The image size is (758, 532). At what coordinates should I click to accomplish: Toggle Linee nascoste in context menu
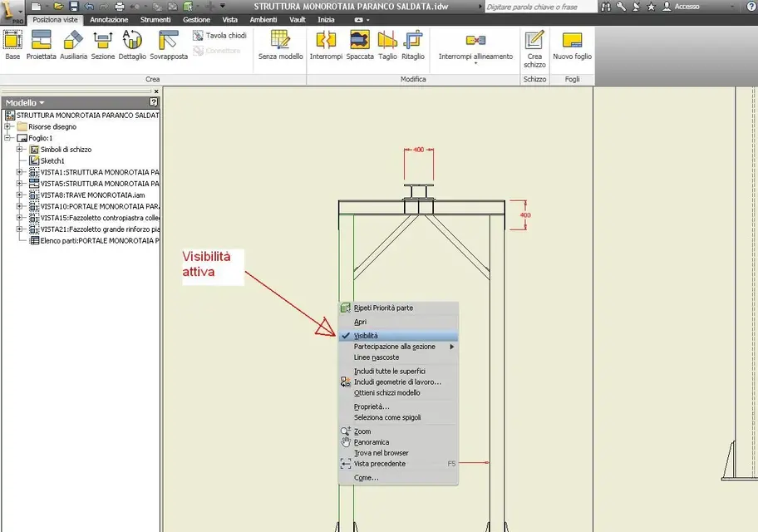click(x=377, y=357)
